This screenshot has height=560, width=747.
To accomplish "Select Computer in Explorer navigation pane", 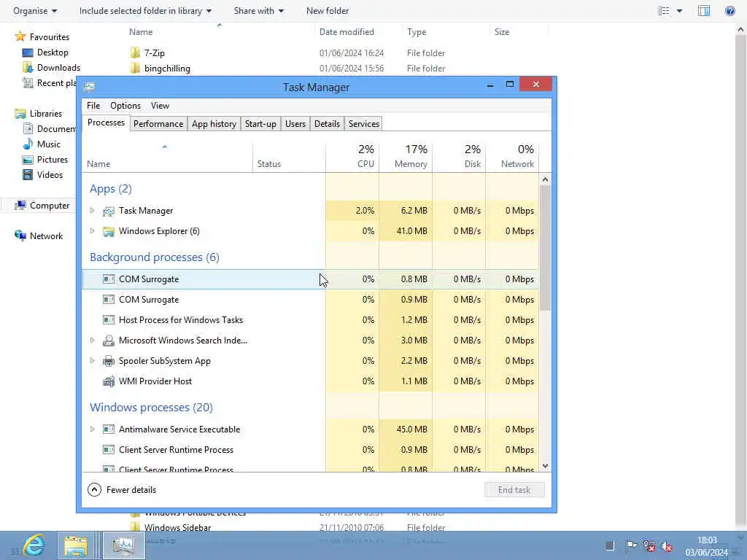I will [42, 205].
